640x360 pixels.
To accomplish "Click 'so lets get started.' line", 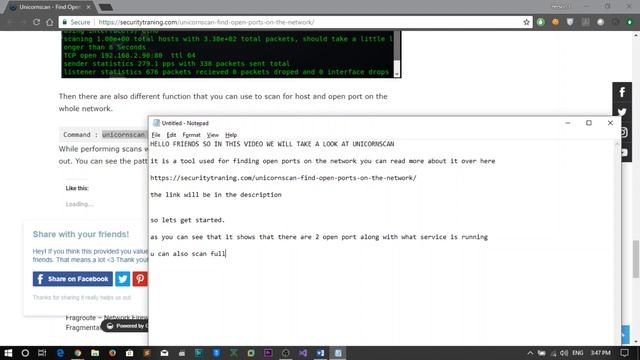I will [187, 220].
